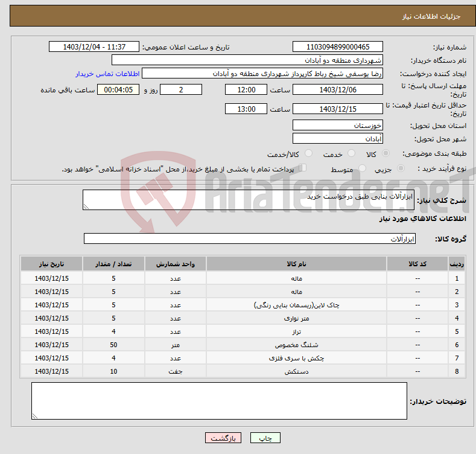Click the متر unit in row 6
The image size is (476, 454).
tap(176, 345)
